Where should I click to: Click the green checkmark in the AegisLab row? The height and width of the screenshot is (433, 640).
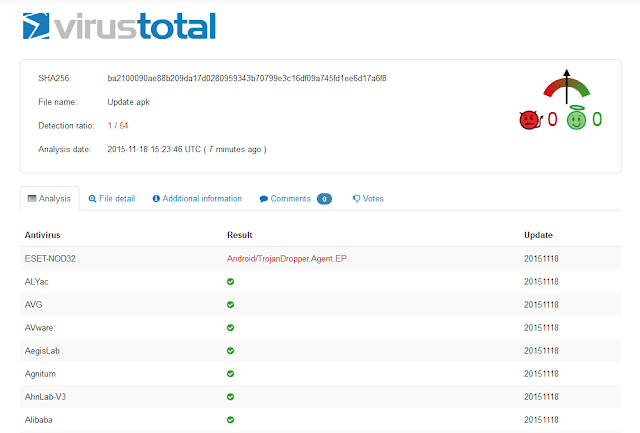click(231, 351)
